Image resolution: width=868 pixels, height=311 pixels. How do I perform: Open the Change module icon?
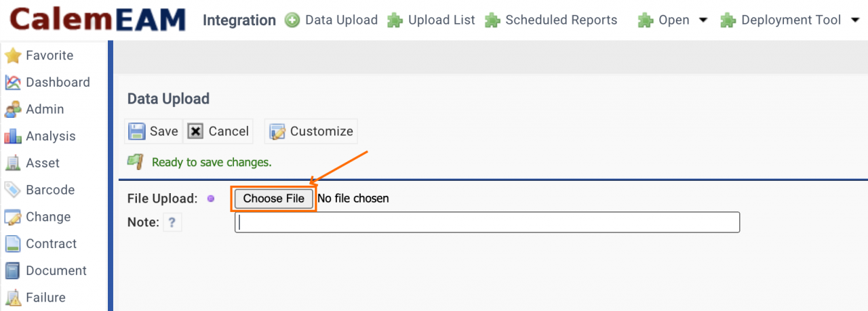pyautogui.click(x=13, y=217)
